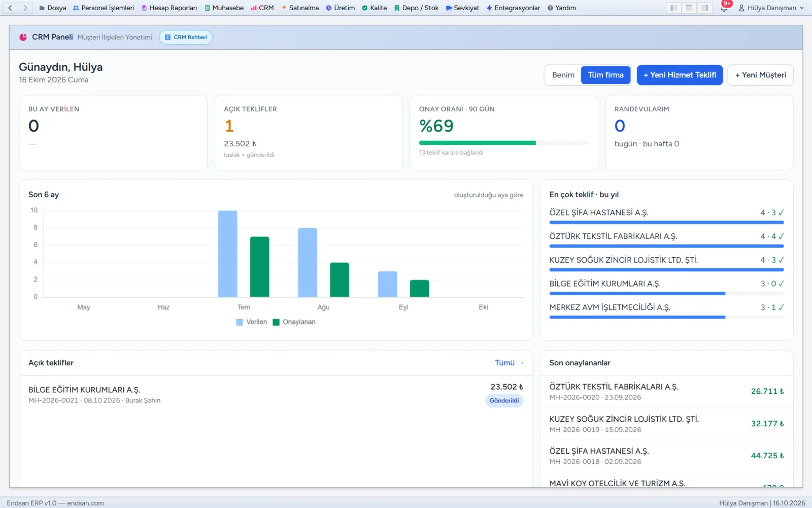The height and width of the screenshot is (508, 812).
Task: Click the CRM Paneli pie chart icon
Action: (x=23, y=37)
